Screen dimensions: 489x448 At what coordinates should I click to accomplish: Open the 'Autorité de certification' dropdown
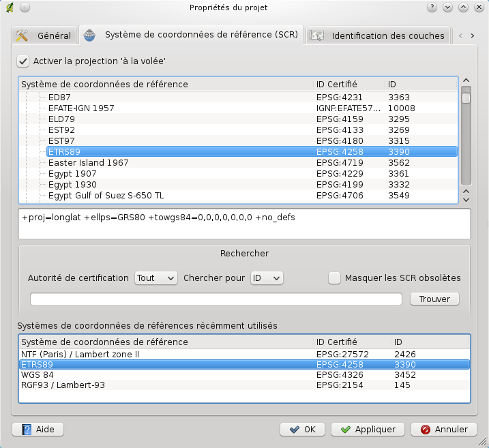(x=155, y=278)
